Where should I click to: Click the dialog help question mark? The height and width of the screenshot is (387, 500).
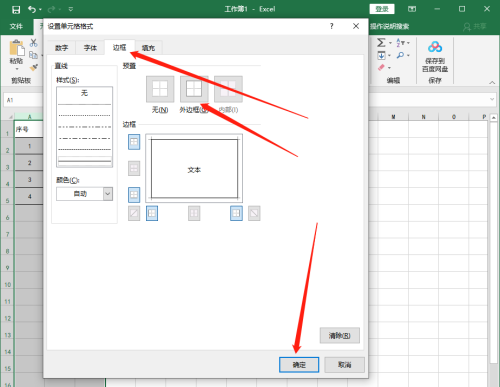coord(331,26)
